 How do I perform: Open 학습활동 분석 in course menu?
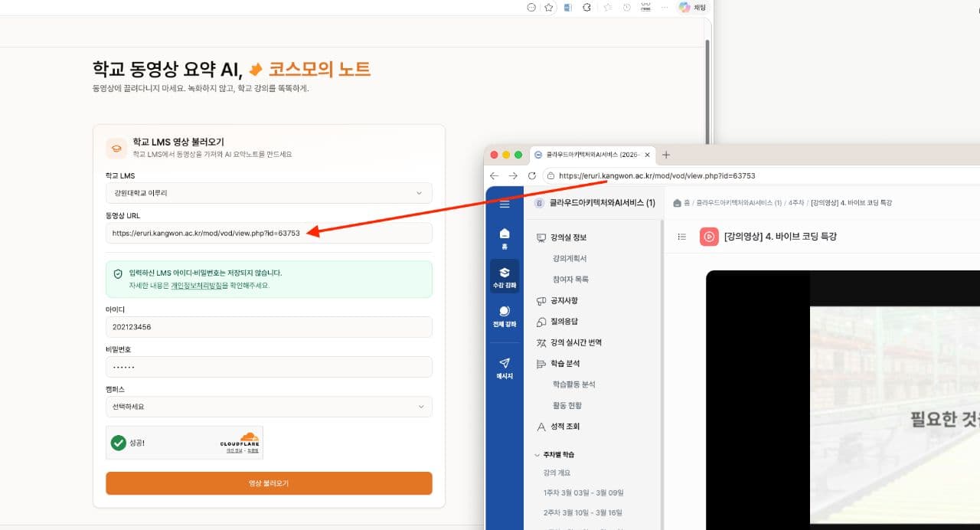point(573,384)
